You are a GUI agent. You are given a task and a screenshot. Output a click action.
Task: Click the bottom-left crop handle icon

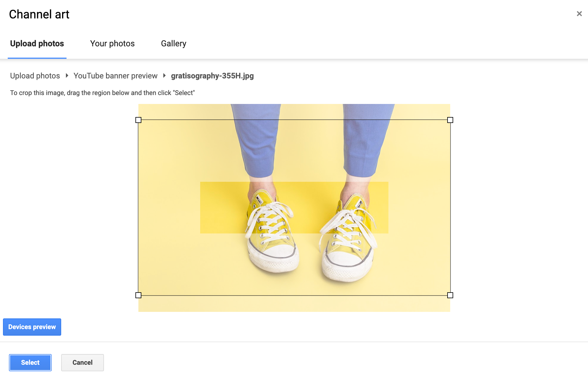138,295
